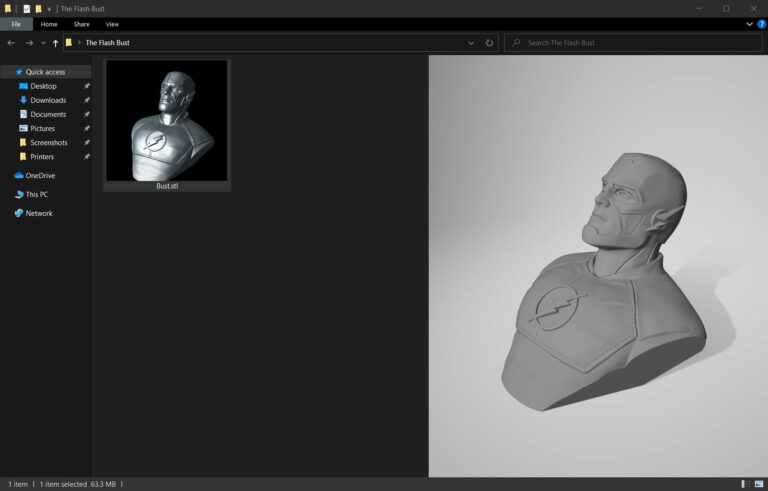
Task: Switch to large thumbnails view in status bar
Action: tap(759, 484)
